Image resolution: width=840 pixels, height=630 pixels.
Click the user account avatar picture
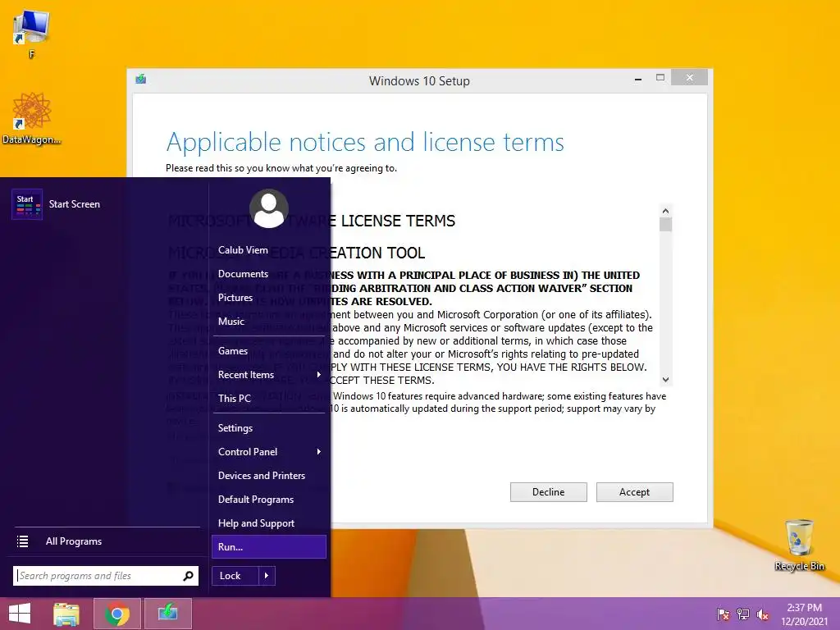coord(269,208)
